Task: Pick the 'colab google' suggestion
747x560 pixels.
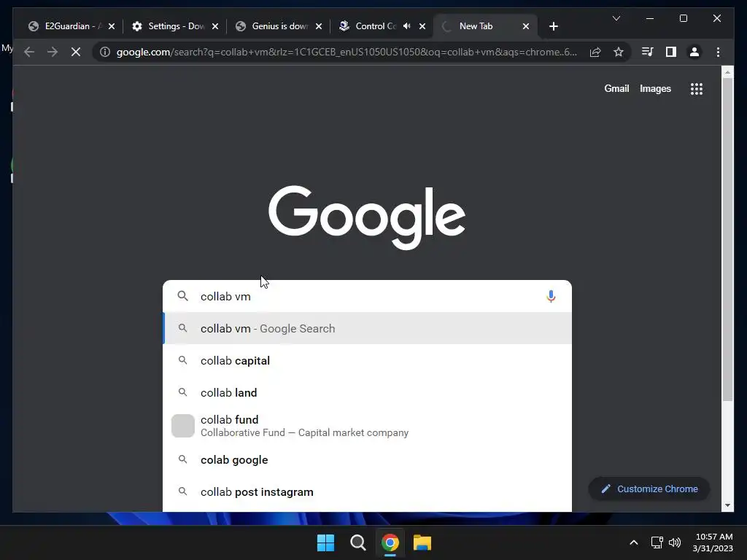Action: tap(367, 459)
